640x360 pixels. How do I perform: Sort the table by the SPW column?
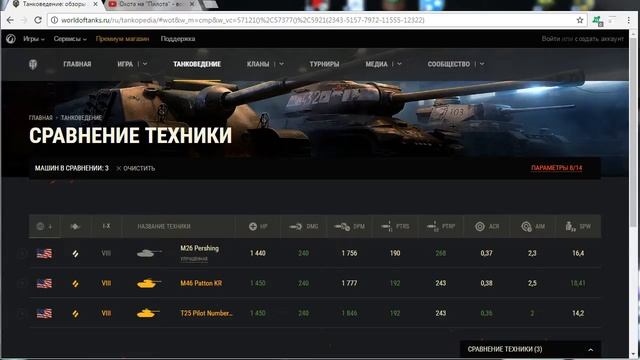click(x=578, y=226)
